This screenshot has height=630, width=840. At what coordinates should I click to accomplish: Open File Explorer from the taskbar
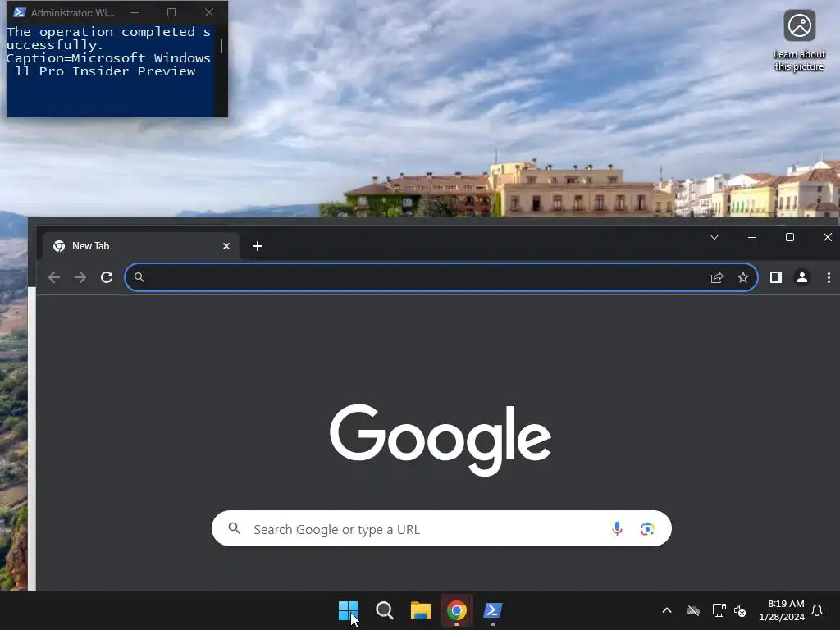click(x=421, y=610)
